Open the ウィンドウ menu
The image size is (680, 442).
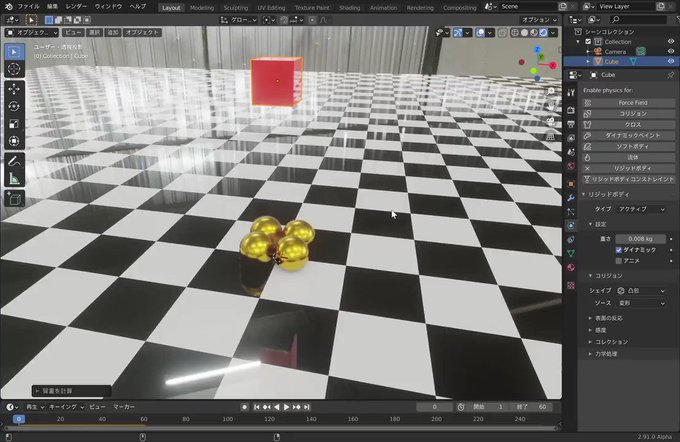108,7
